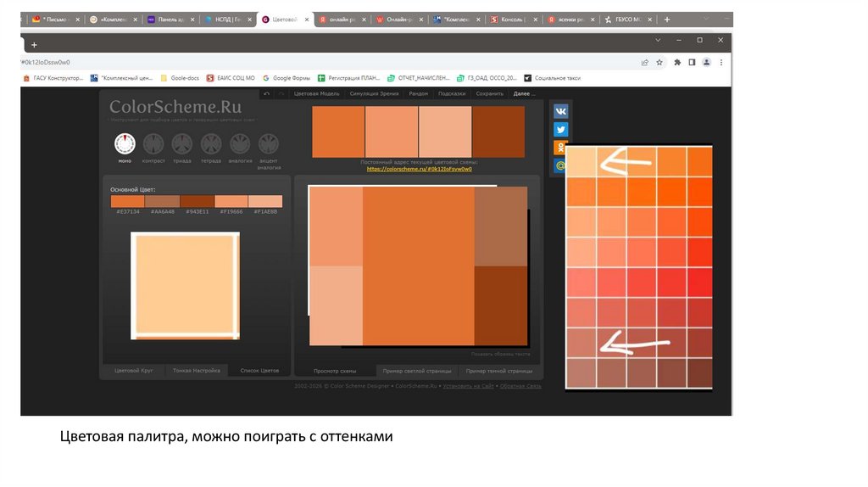
Task: Pick the #AA6A48 color swatch
Action: point(162,201)
